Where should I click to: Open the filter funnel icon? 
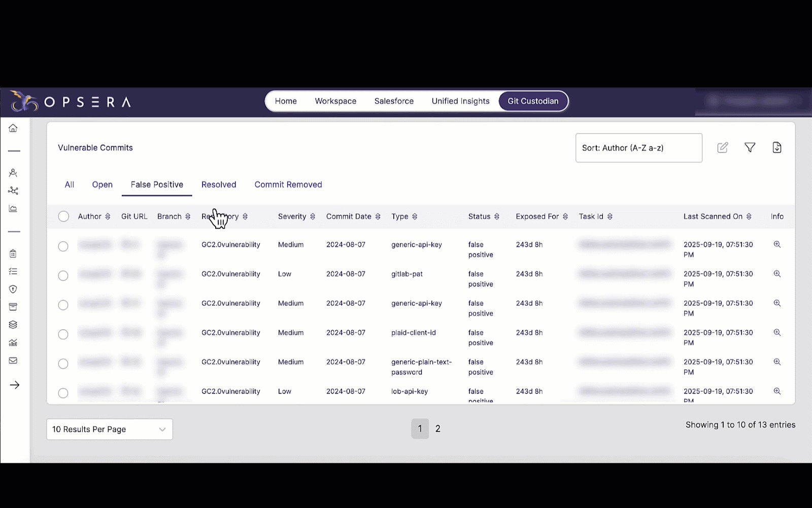click(x=750, y=148)
